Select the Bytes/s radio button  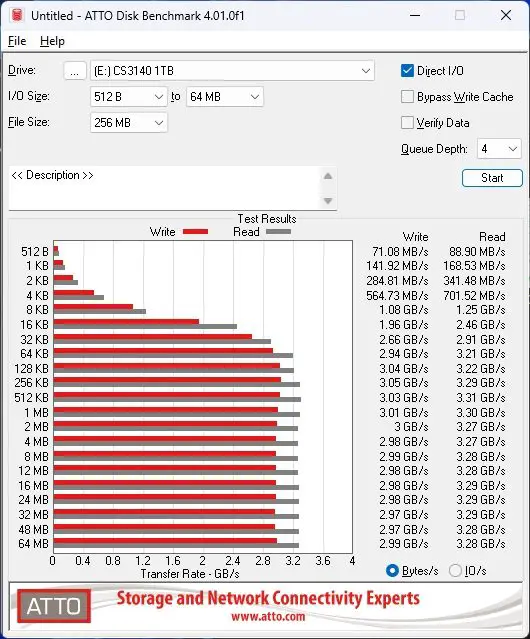coord(392,571)
